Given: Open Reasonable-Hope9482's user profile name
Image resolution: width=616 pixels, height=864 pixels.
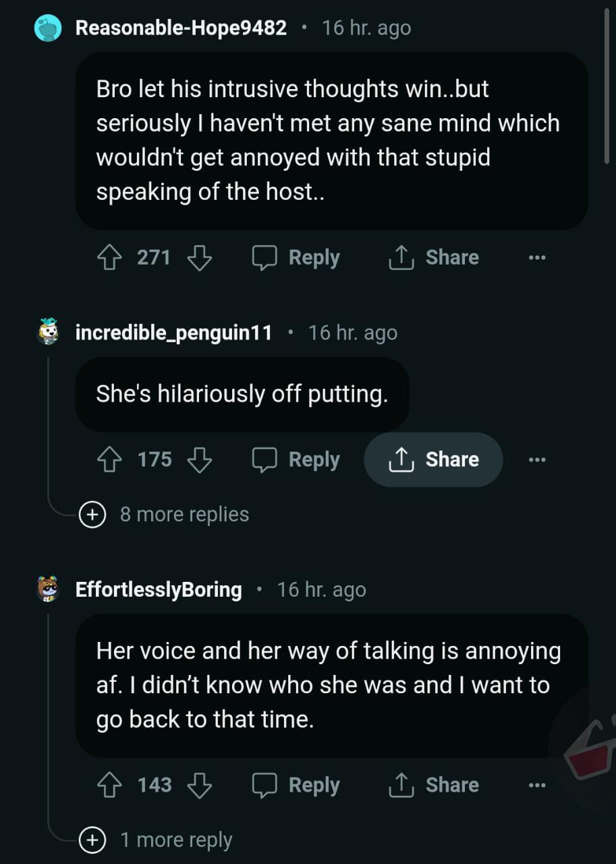Looking at the screenshot, I should pyautogui.click(x=181, y=28).
